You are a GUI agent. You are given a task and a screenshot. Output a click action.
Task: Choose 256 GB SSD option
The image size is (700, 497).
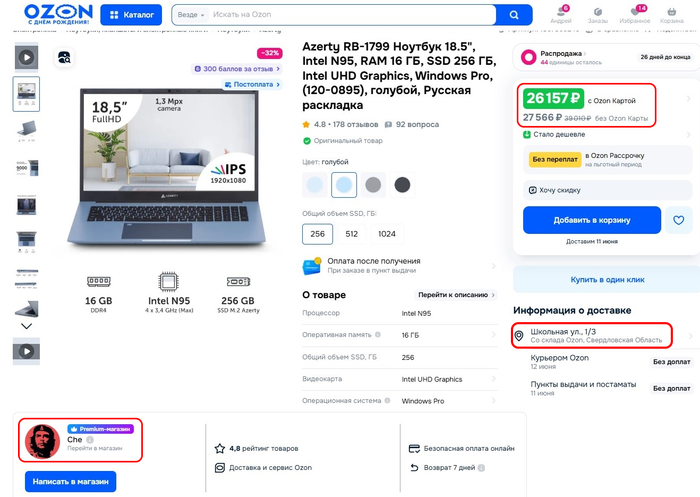(317, 234)
